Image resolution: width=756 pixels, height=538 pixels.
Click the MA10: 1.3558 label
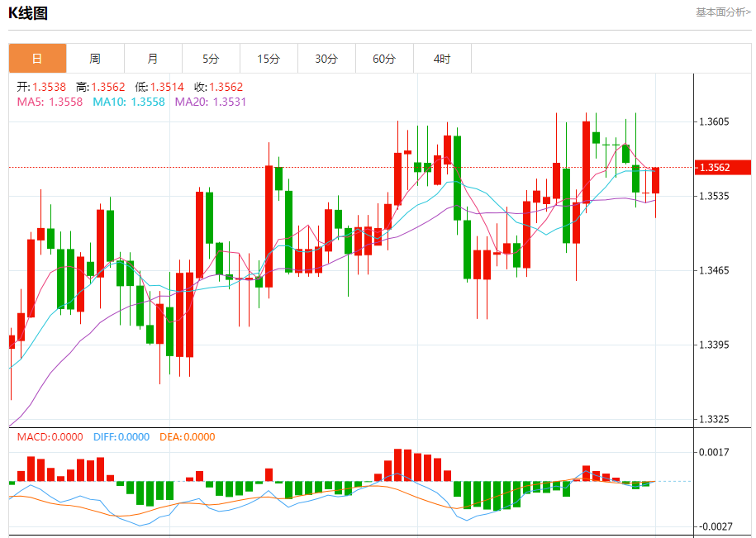(129, 102)
